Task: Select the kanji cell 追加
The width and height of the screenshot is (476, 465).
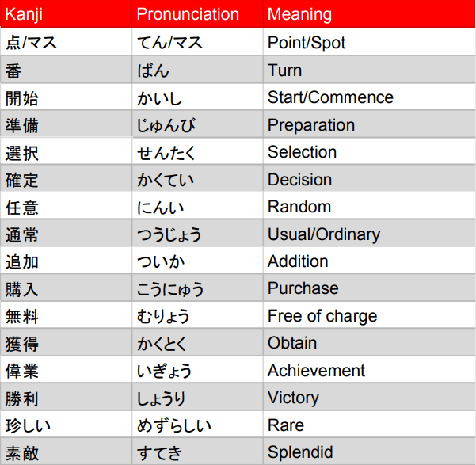Action: [21, 262]
